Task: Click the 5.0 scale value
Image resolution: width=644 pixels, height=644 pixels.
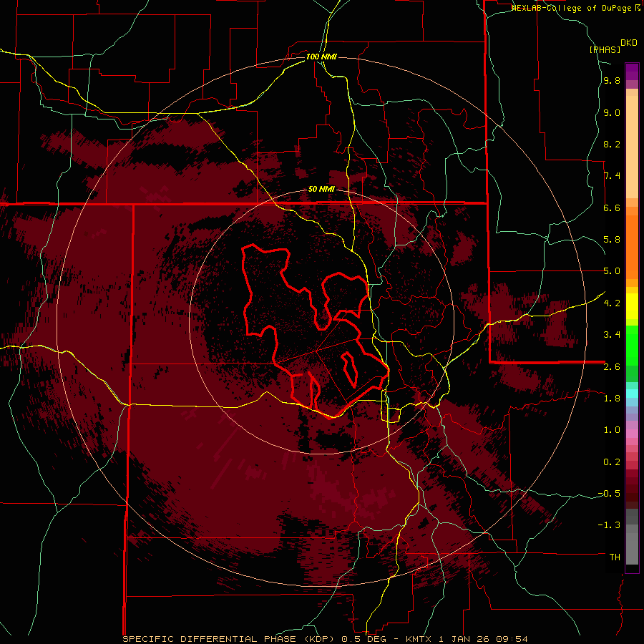Action: 612,271
